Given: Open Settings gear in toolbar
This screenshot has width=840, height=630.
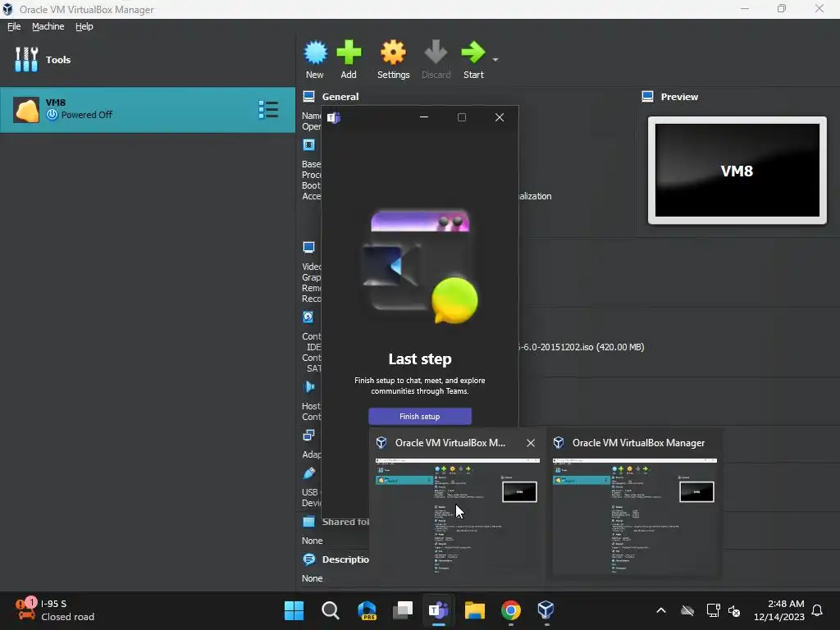Looking at the screenshot, I should [393, 52].
